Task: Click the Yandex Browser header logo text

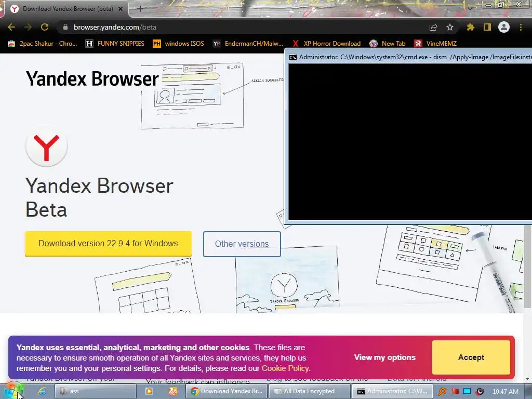Action: pyautogui.click(x=92, y=79)
